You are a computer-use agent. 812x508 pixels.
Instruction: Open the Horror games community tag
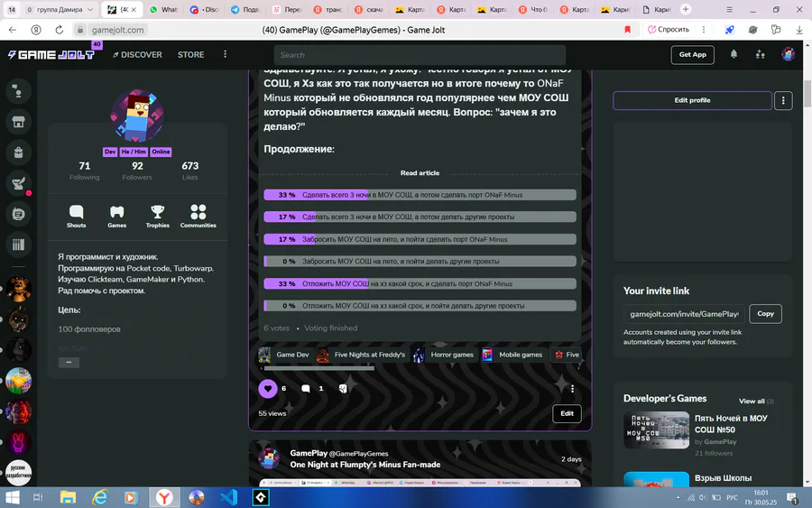tap(444, 355)
